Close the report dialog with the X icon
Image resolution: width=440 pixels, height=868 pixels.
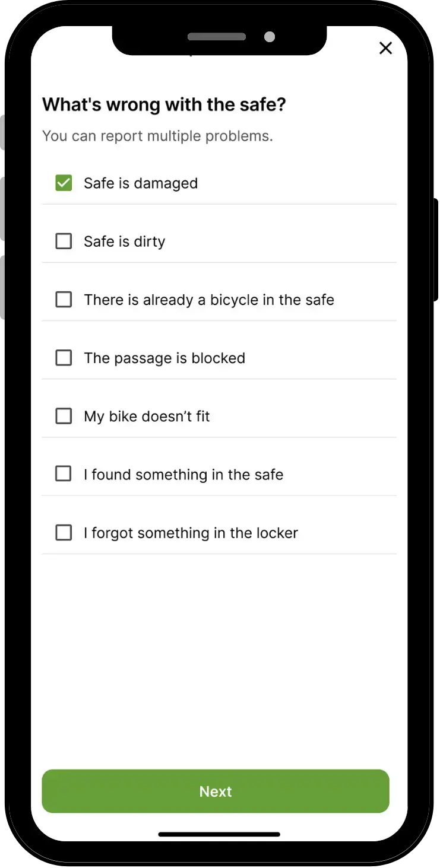385,48
